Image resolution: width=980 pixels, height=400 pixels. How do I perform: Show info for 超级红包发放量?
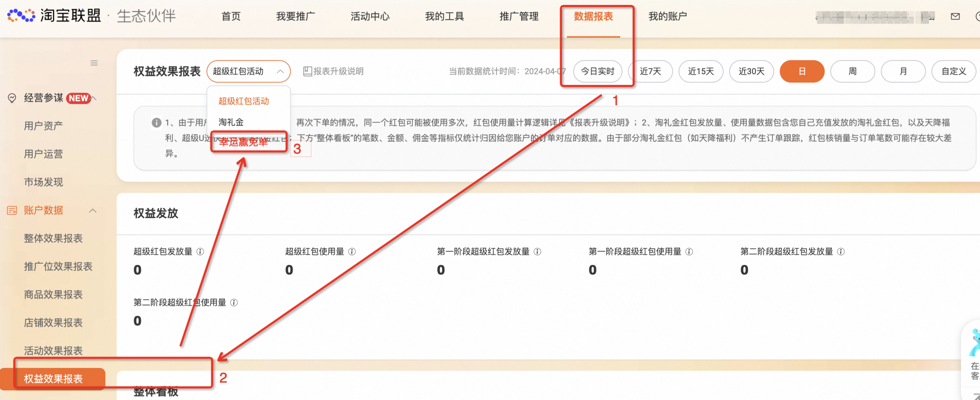pyautogui.click(x=200, y=252)
